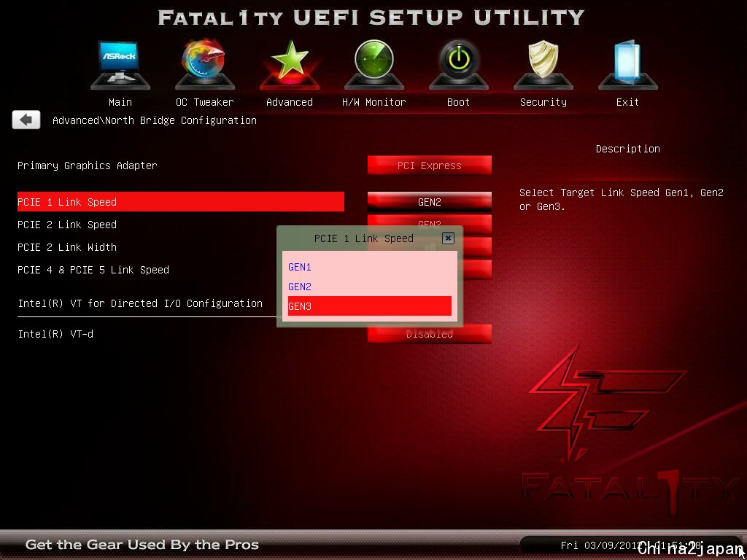747x560 pixels.
Task: Open the Exit door icon
Action: point(628,65)
